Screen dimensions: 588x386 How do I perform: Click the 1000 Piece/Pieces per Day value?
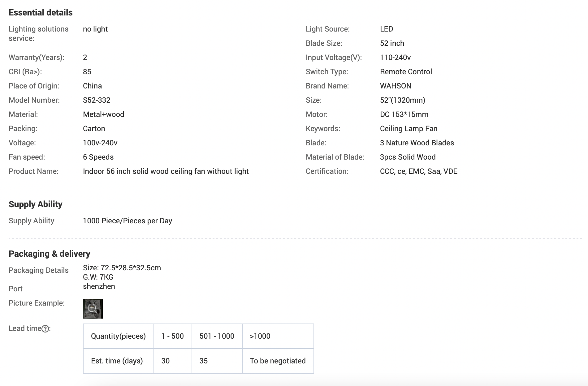[128, 221]
